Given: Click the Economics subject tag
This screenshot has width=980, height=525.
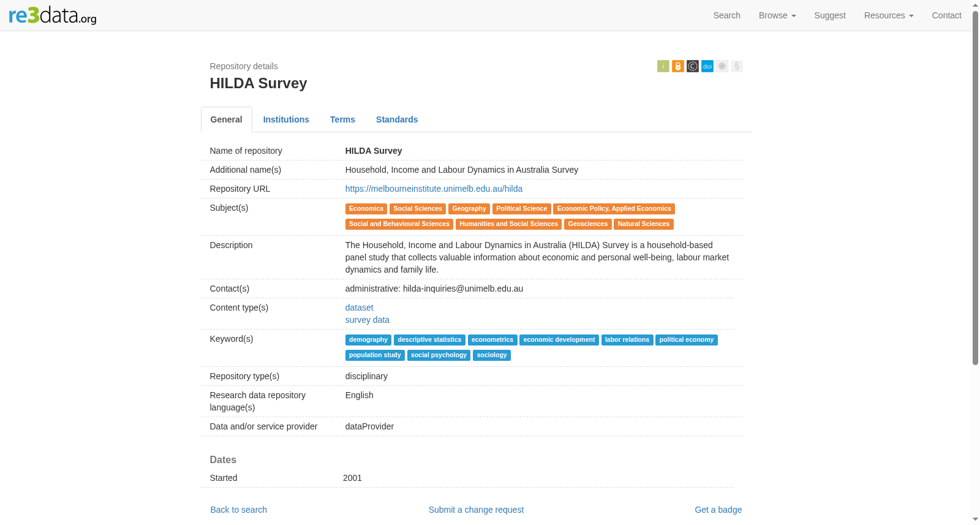Looking at the screenshot, I should [366, 209].
